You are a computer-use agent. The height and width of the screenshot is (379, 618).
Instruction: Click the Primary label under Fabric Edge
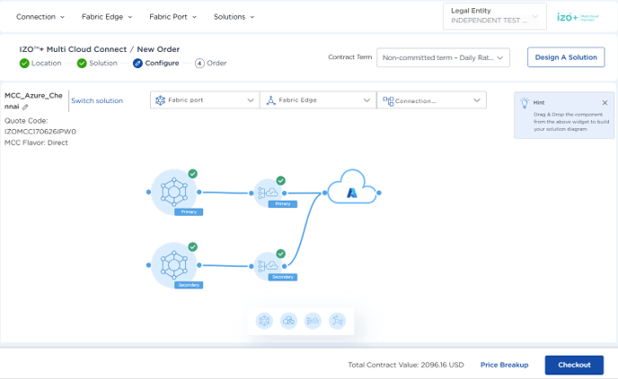pyautogui.click(x=283, y=204)
